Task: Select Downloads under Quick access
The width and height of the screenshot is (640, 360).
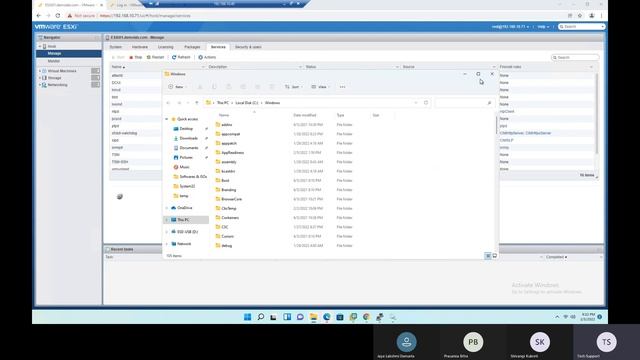Action: [x=188, y=138]
